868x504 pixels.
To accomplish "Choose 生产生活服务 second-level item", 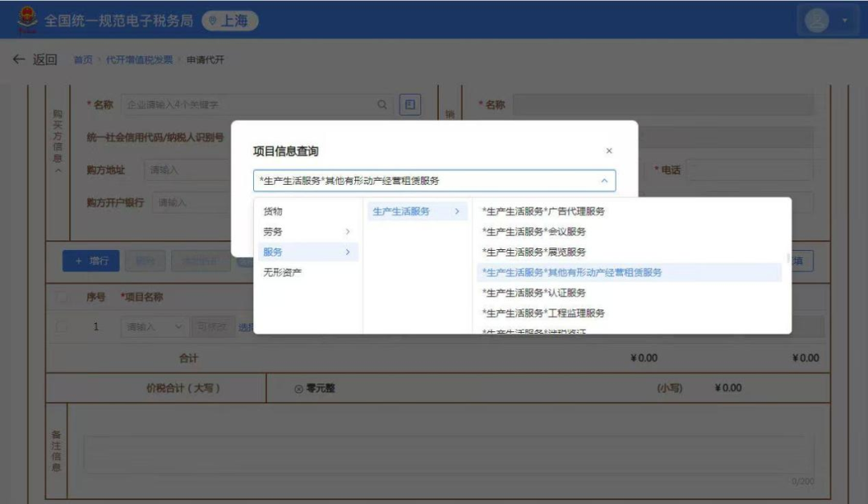I will (x=417, y=211).
